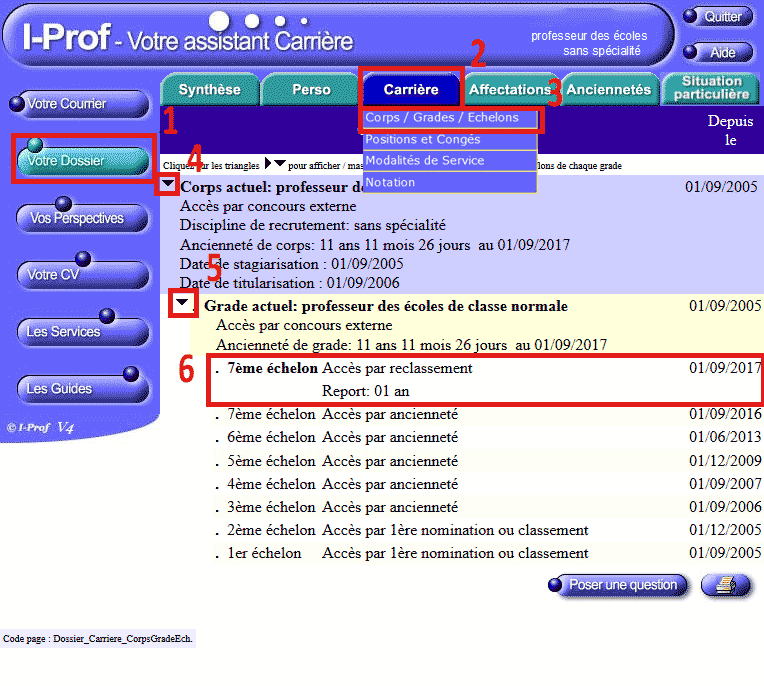Click Poser une question button
The width and height of the screenshot is (764, 686).
(618, 585)
